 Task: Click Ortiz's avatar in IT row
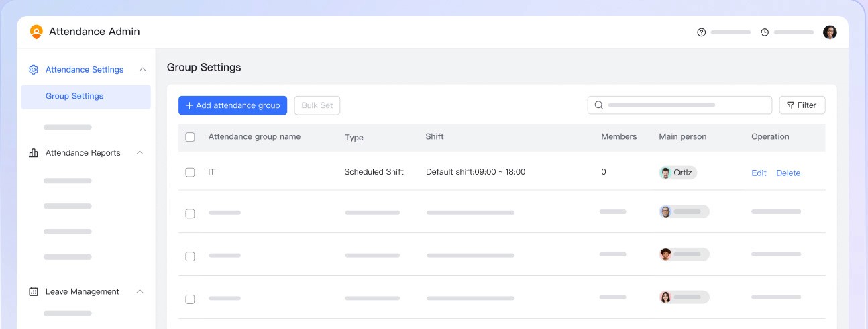pyautogui.click(x=665, y=173)
